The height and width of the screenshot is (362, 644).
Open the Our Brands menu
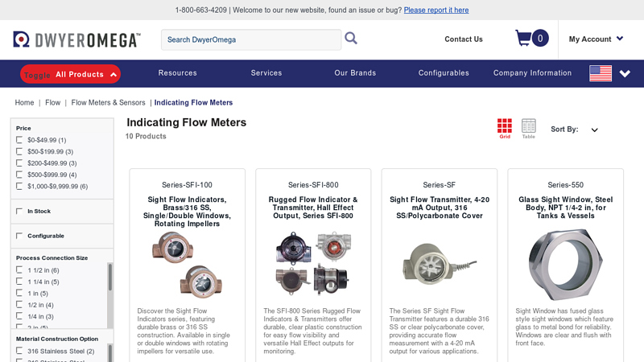[355, 73]
